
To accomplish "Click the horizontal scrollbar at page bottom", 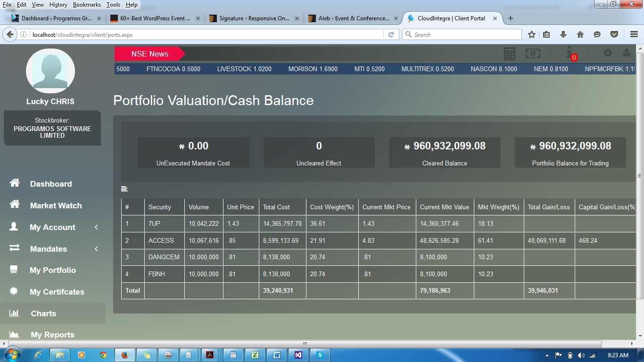I will point(302,344).
